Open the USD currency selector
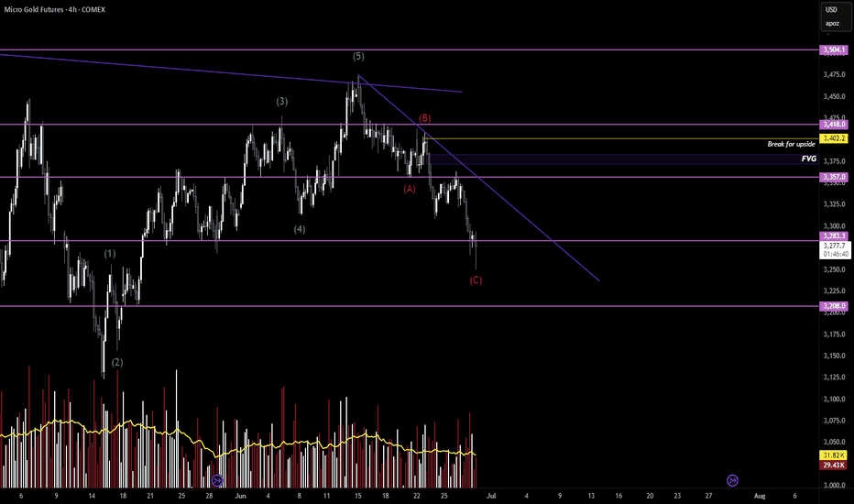 (x=831, y=9)
